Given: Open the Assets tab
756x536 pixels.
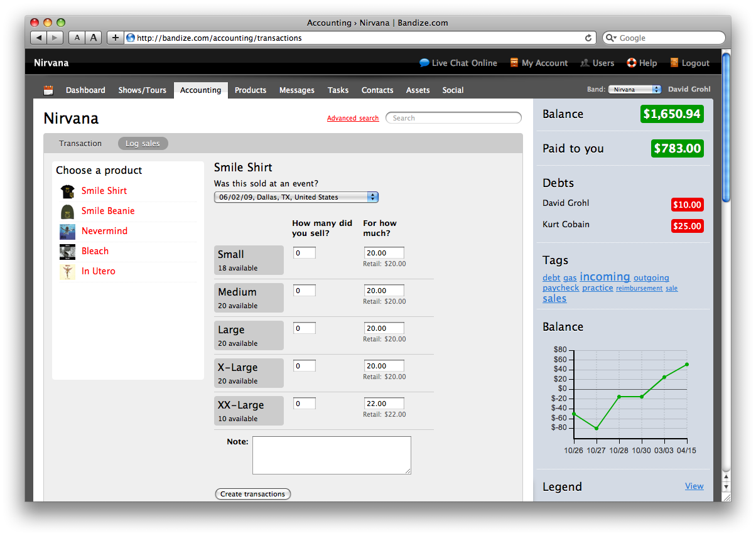Looking at the screenshot, I should (x=418, y=90).
